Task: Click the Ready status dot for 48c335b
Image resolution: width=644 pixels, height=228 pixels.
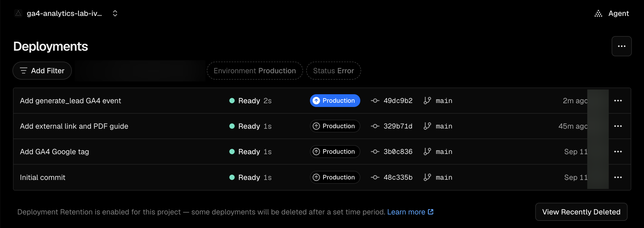Action: (232, 177)
